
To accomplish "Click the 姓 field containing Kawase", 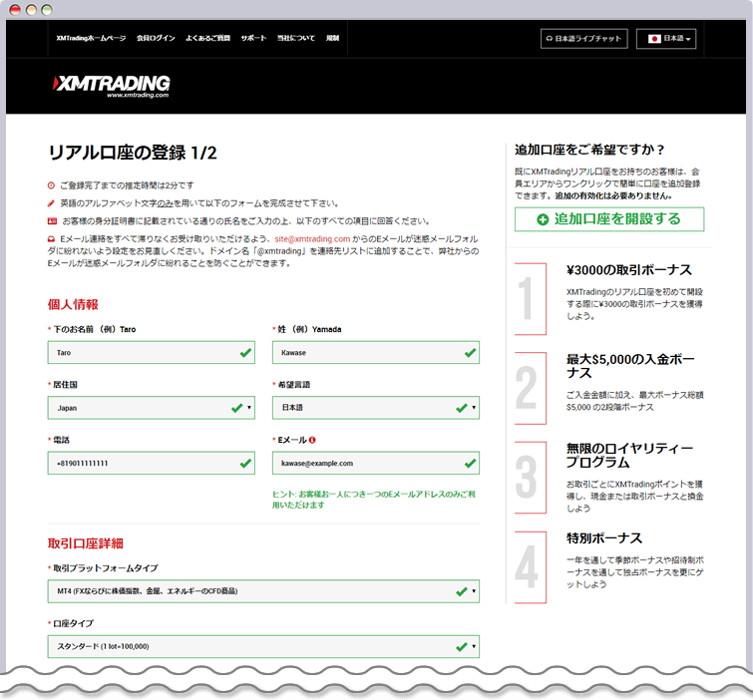I will 376,353.
